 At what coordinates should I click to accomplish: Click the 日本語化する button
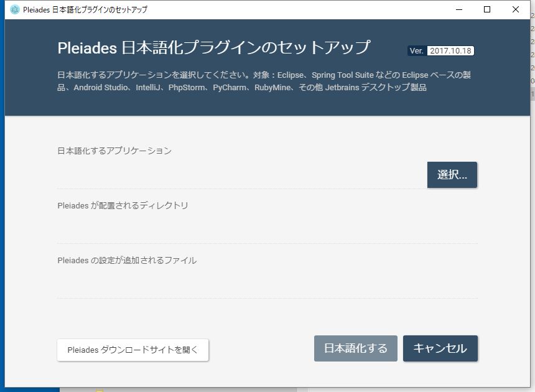[356, 348]
